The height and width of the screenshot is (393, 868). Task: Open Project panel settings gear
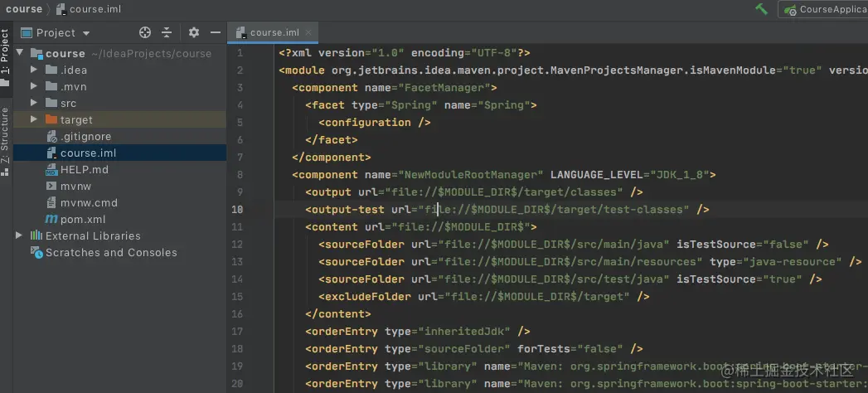[193, 32]
